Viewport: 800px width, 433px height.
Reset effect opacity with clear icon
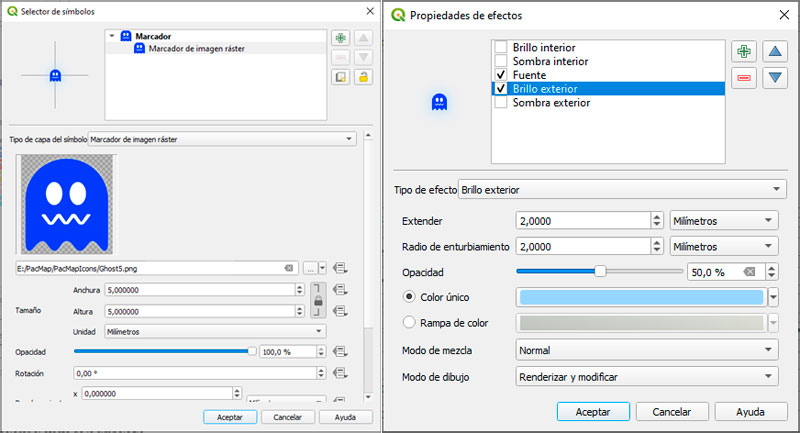pyautogui.click(x=749, y=272)
